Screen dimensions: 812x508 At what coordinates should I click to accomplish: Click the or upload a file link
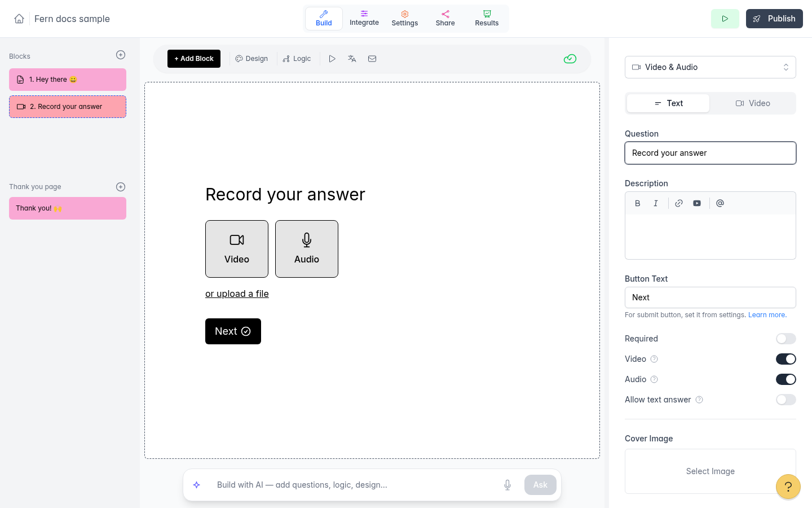tap(237, 294)
